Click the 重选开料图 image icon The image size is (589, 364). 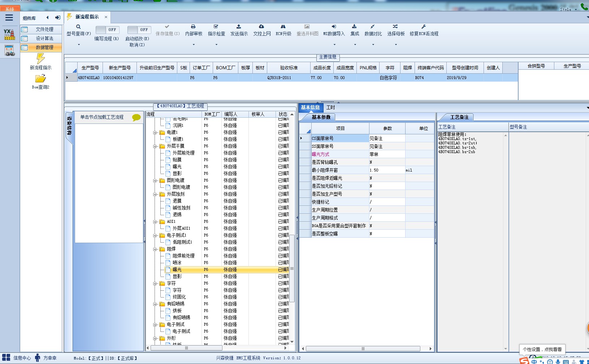coord(307,27)
